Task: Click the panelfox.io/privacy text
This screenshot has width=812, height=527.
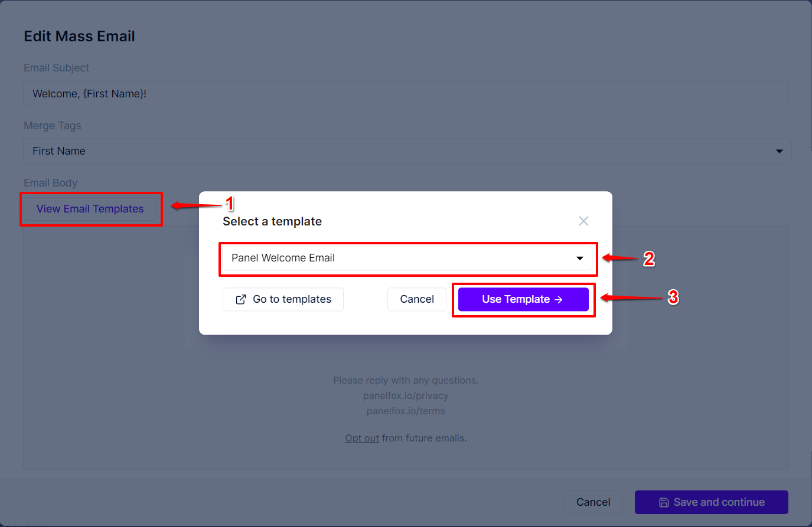Action: pyautogui.click(x=406, y=395)
